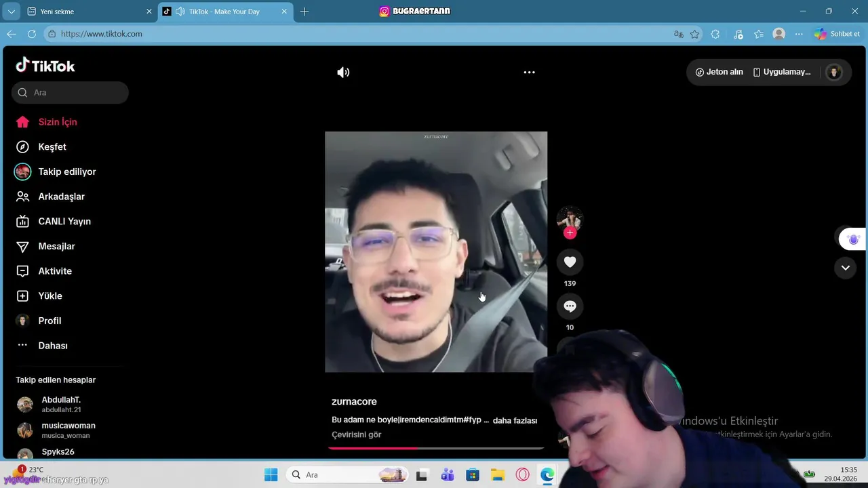The image size is (868, 488).
Task: Refresh the page
Action: click(x=32, y=34)
